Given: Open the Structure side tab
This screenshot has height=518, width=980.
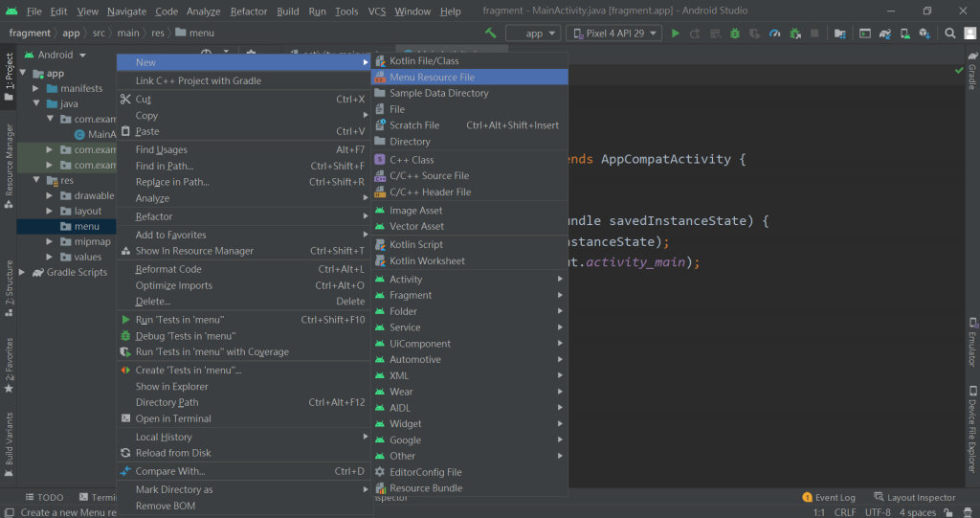Looking at the screenshot, I should point(9,288).
